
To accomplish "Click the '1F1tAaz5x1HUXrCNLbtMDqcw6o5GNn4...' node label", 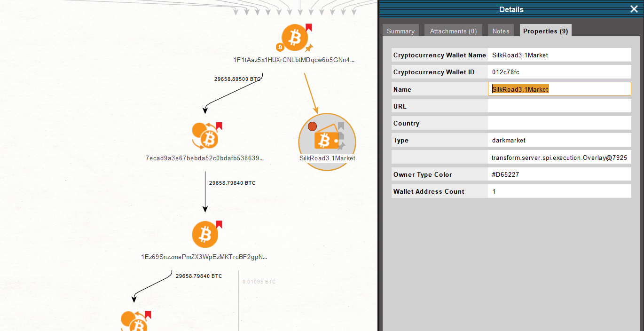I will click(294, 60).
